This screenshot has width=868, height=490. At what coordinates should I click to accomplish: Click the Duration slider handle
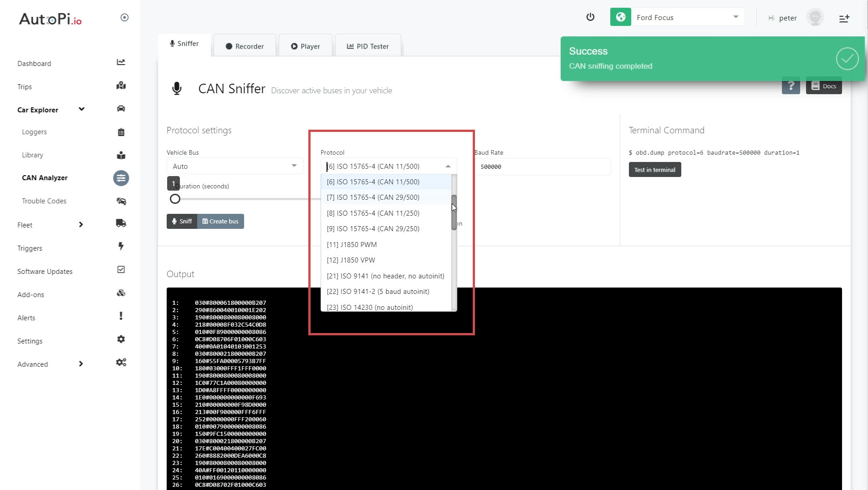175,199
